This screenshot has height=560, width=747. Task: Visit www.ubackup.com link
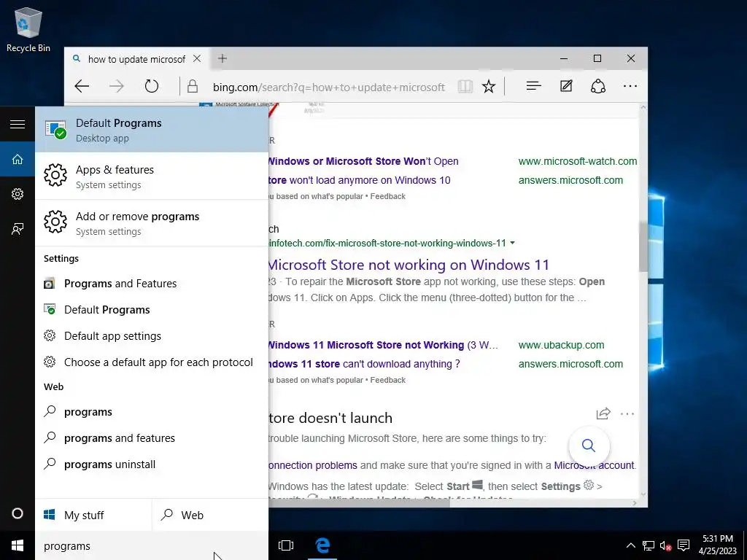point(561,345)
